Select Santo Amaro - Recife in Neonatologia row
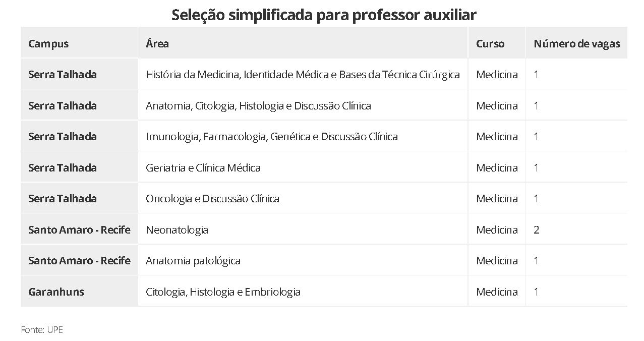The image size is (644, 341). coord(79,230)
